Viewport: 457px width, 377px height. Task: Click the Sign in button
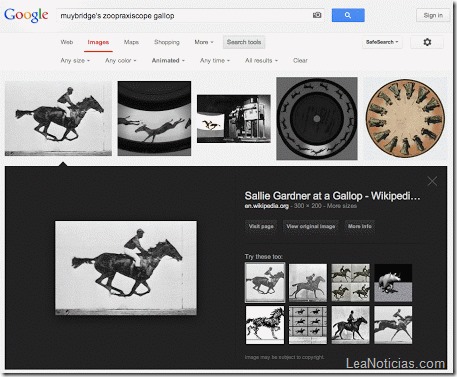point(433,15)
